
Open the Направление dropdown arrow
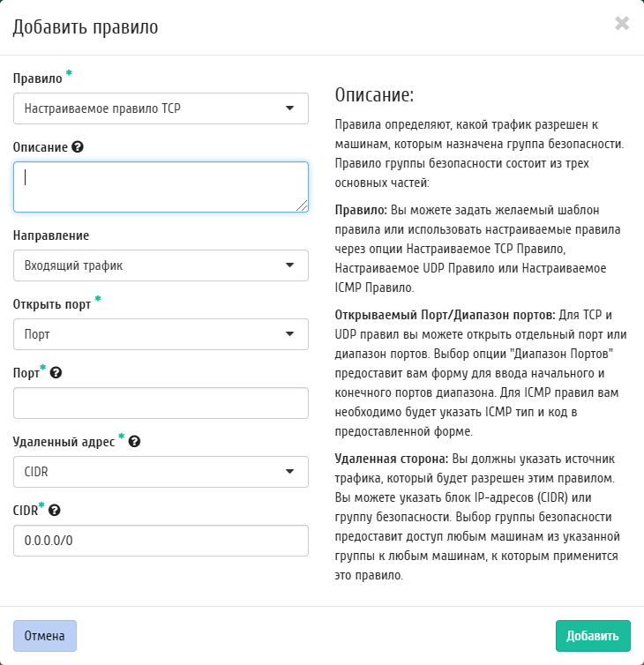tap(289, 265)
